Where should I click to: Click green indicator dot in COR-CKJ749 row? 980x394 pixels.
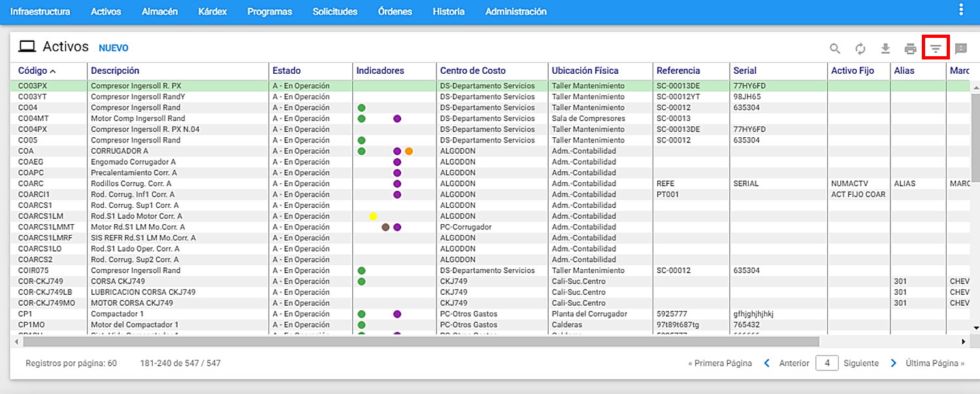361,282
